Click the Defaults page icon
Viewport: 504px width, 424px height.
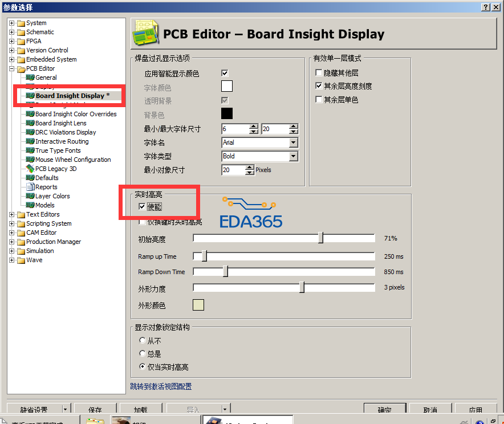(x=30, y=178)
